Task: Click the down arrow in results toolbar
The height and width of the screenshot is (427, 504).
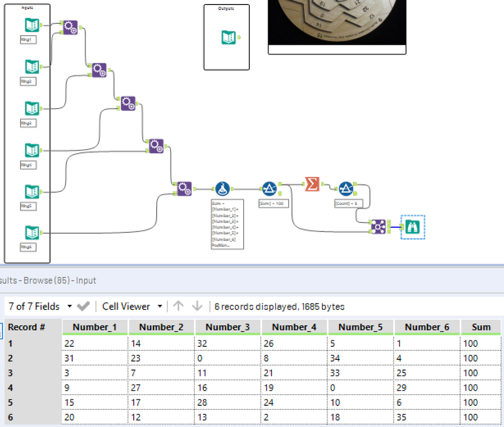Action: tap(197, 306)
